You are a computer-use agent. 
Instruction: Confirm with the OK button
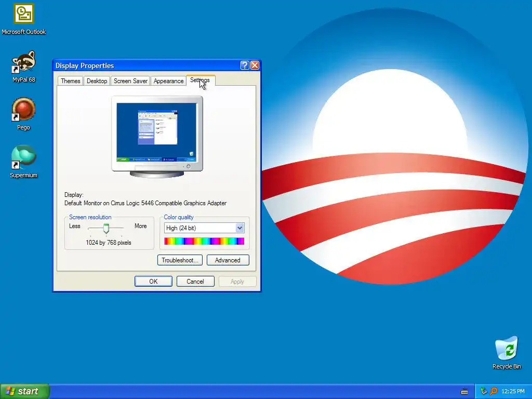point(153,281)
